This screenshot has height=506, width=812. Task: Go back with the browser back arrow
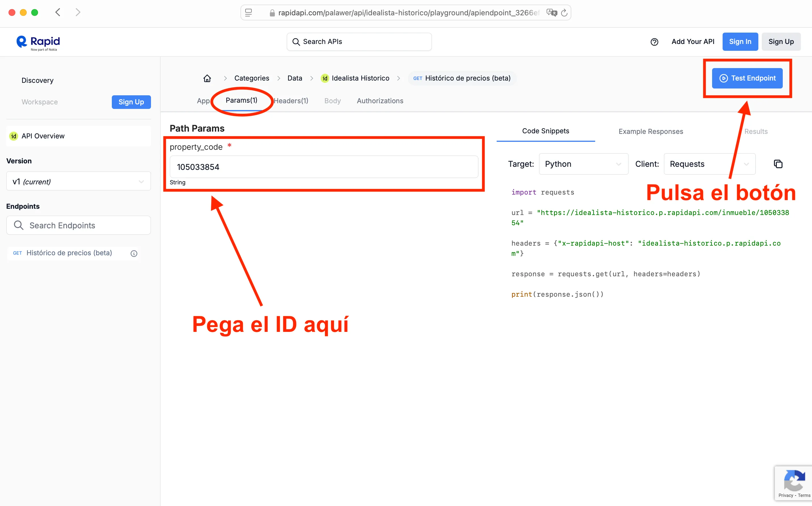point(58,12)
